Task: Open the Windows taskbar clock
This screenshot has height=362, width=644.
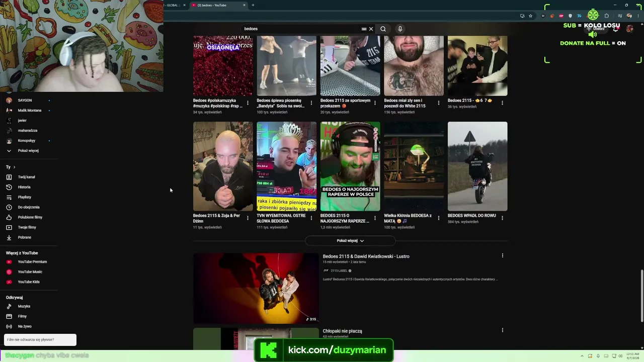Action: [x=633, y=356]
